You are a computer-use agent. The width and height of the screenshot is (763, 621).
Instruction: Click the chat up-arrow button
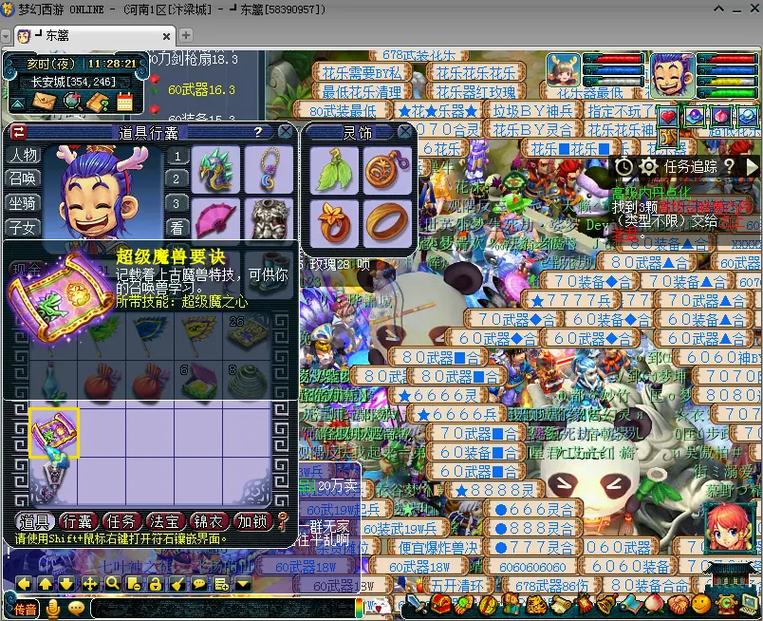point(45,584)
